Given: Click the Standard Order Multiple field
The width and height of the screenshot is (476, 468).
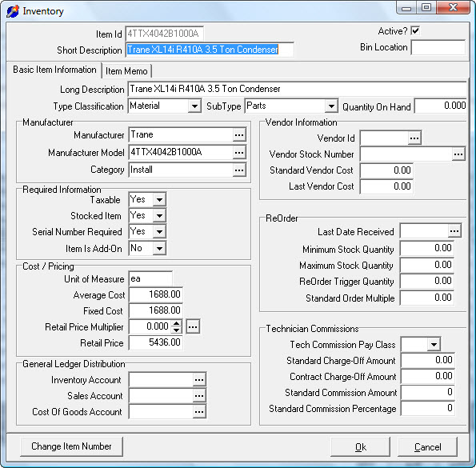Looking at the screenshot, I should click(427, 298).
